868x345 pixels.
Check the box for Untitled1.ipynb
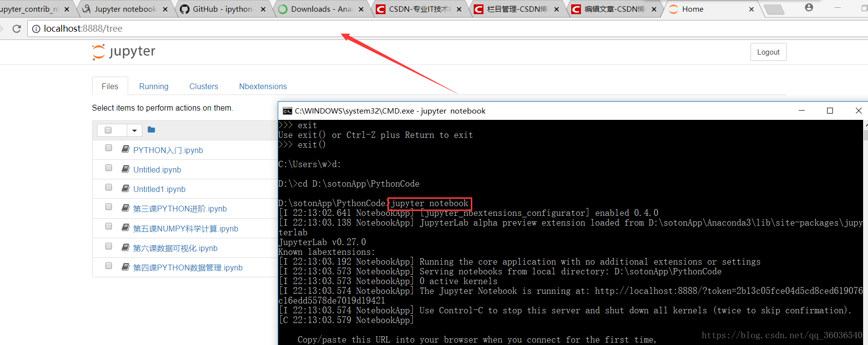point(109,188)
